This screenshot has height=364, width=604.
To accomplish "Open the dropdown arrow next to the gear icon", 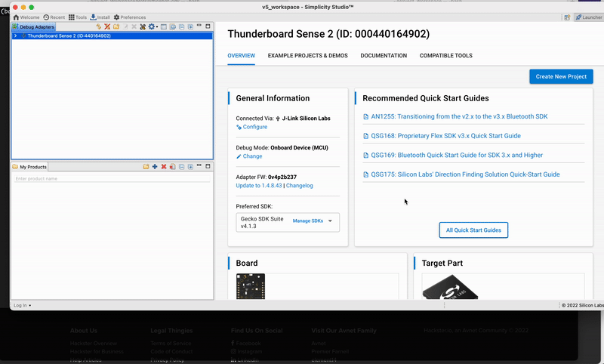I will 157,27.
